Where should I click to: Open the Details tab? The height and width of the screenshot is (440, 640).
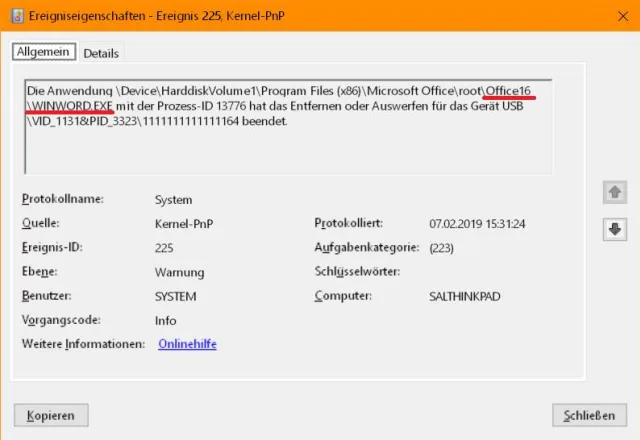click(101, 53)
